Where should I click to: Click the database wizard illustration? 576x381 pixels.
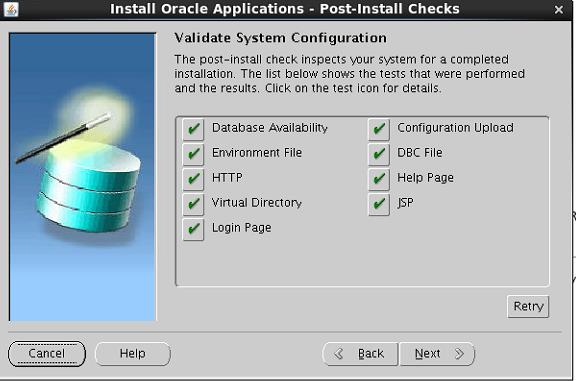click(83, 177)
